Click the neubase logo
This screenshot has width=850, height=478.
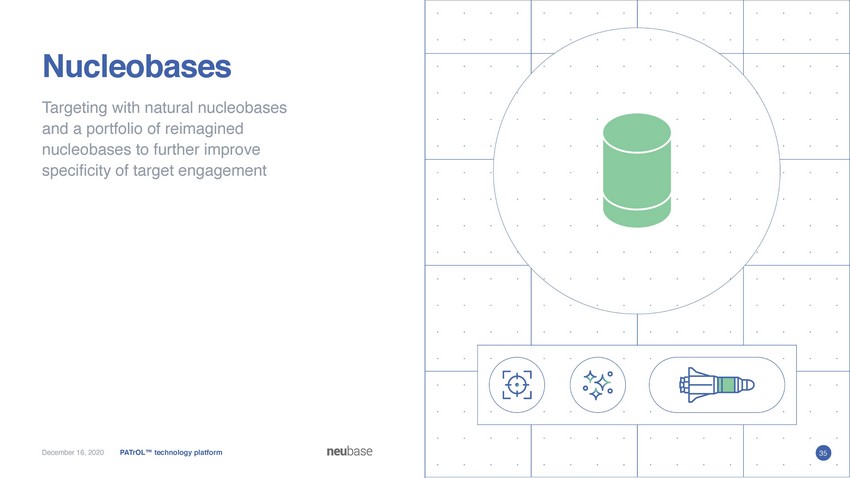coord(349,451)
